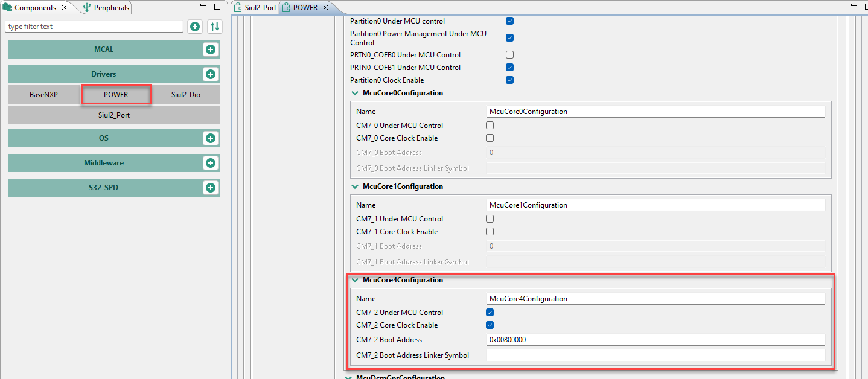Select the POWER editor tab
Viewport: 868px width, 379px height.
305,8
